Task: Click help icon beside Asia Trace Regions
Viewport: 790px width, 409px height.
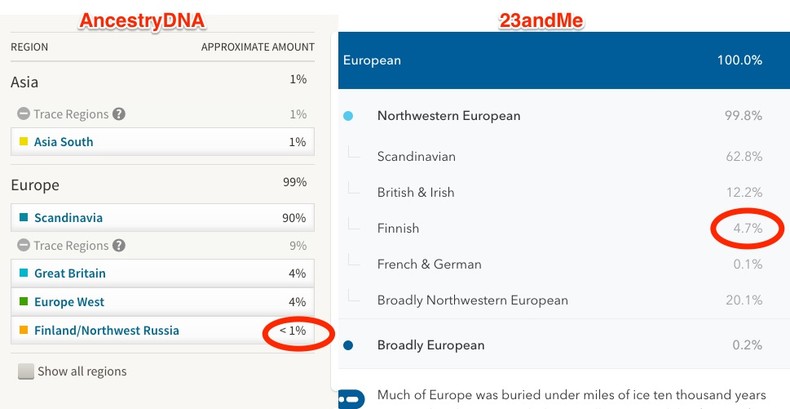Action: point(120,114)
